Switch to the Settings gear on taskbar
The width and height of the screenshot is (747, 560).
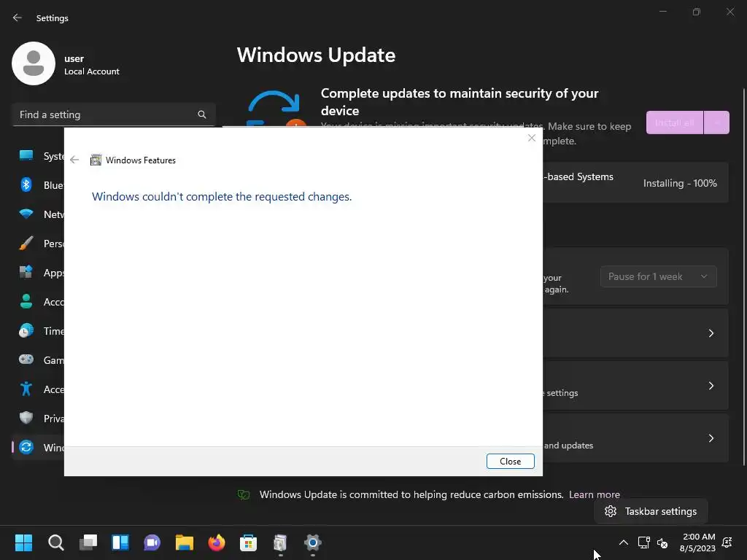[312, 542]
